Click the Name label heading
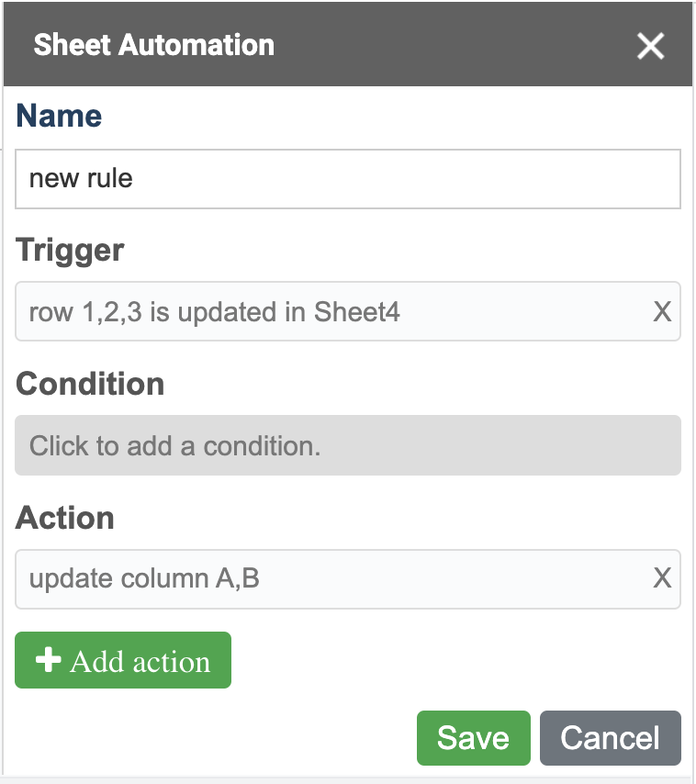The image size is (696, 784). (x=59, y=116)
